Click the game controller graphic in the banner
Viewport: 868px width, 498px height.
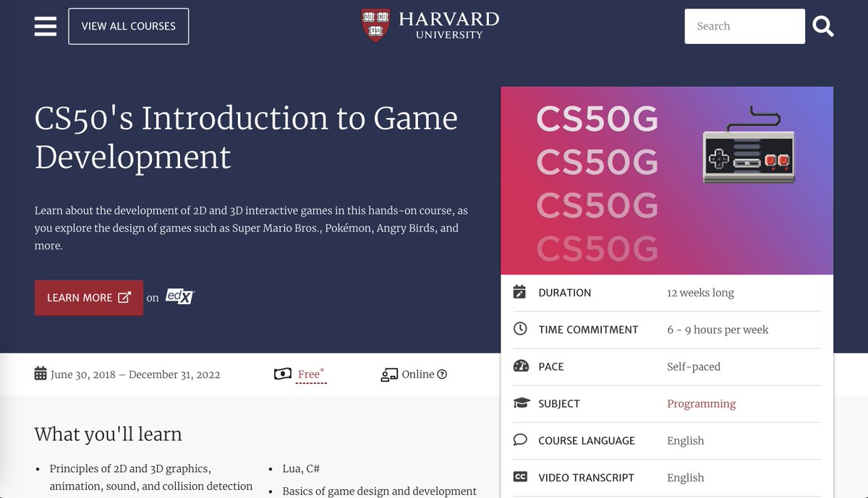749,146
